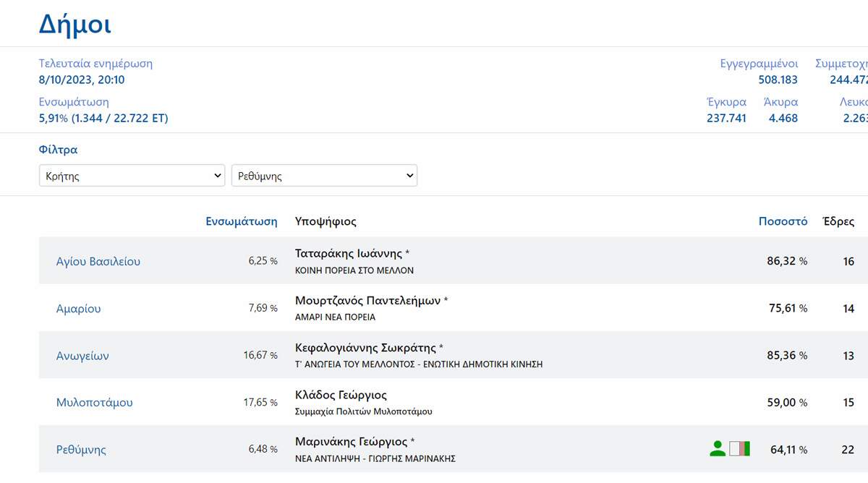Go to the Ανωγείων municipality results

point(83,356)
